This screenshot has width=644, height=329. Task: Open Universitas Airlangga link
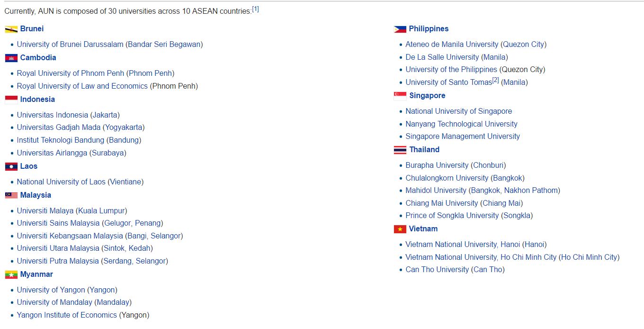click(x=52, y=153)
